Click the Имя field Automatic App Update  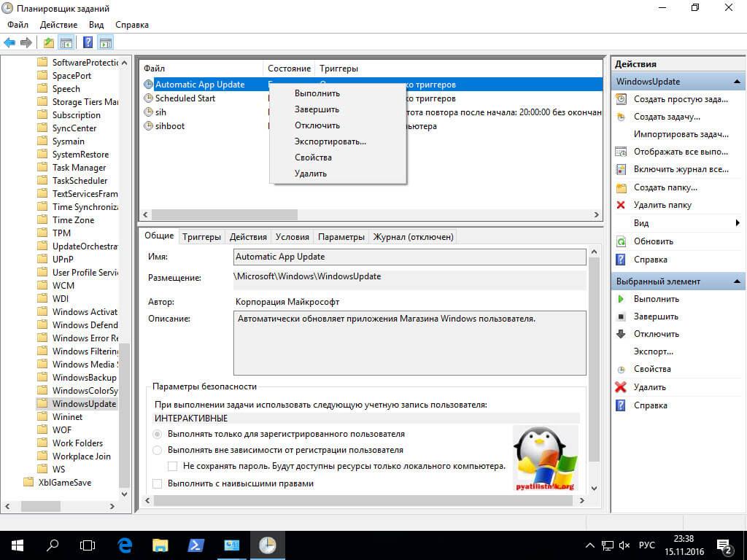(x=410, y=257)
